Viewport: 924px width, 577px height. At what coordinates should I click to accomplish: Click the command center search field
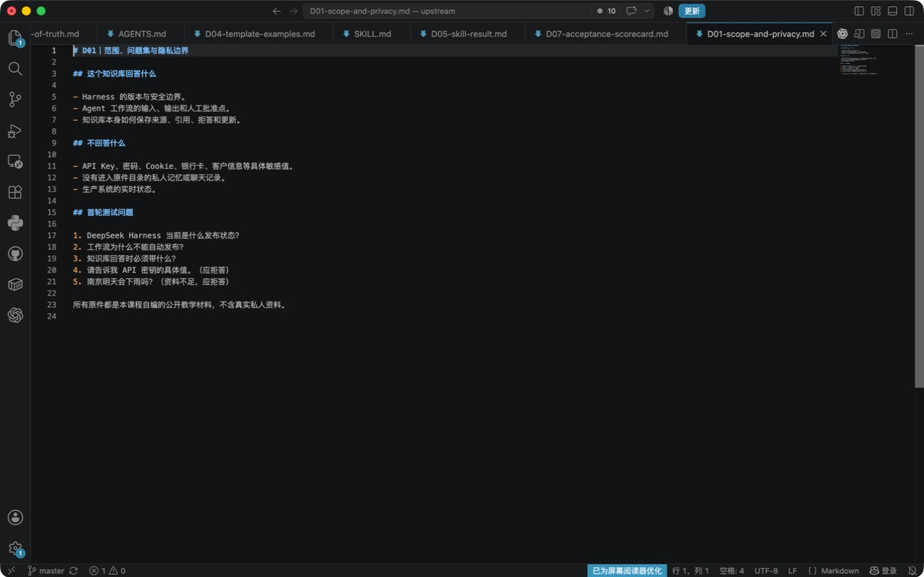(447, 11)
